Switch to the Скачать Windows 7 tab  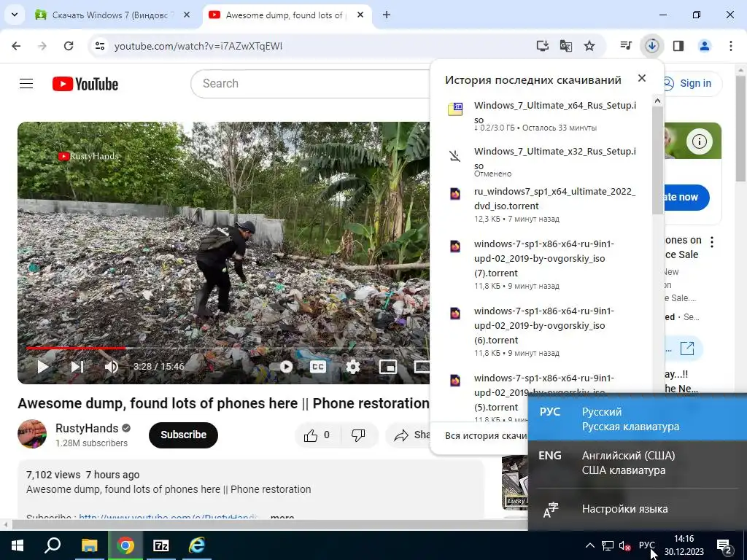(111, 15)
